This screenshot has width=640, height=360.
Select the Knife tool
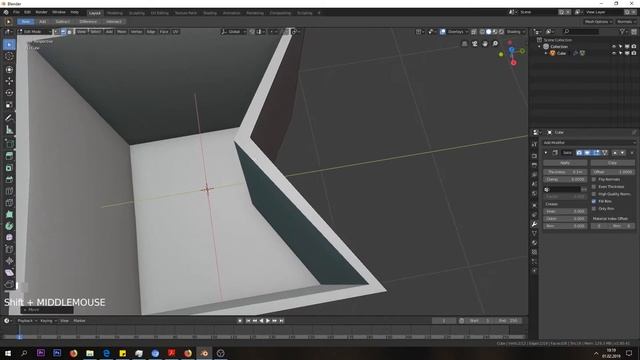click(9, 203)
